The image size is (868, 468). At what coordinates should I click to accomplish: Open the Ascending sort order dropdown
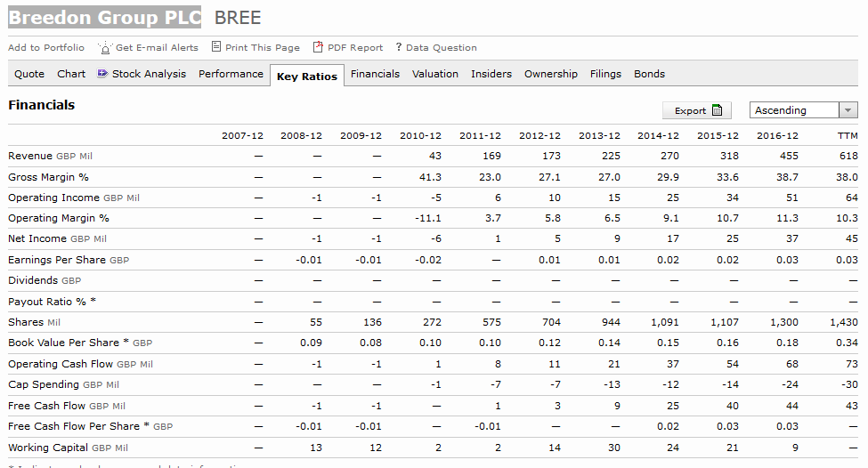pos(793,110)
